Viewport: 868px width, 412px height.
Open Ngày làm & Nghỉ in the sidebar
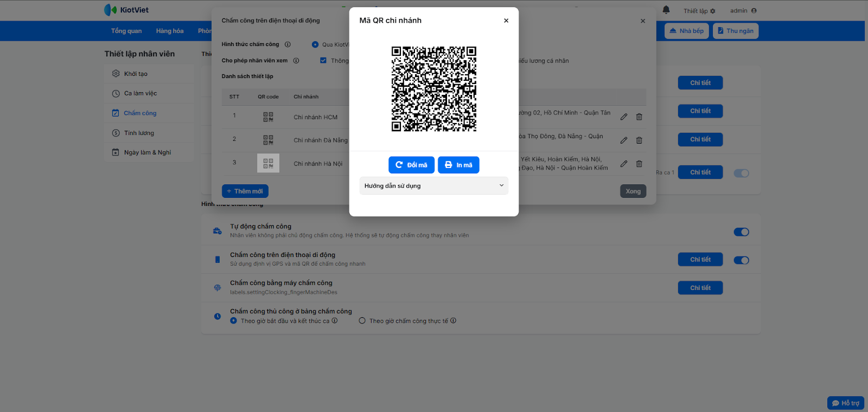coord(149,152)
